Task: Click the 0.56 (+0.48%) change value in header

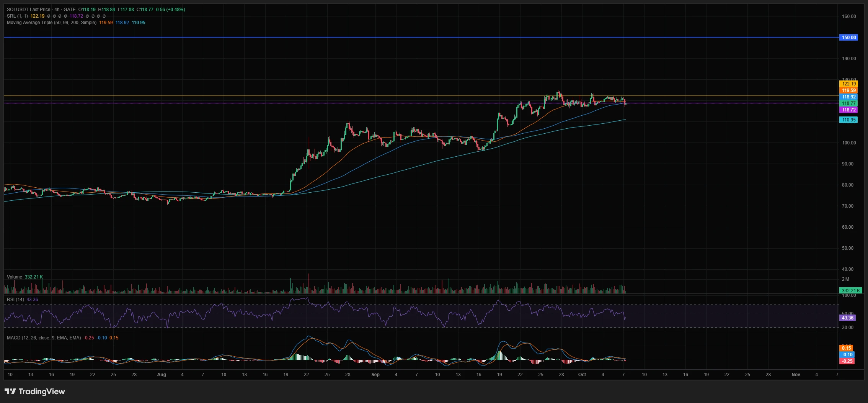Action: pyautogui.click(x=171, y=10)
